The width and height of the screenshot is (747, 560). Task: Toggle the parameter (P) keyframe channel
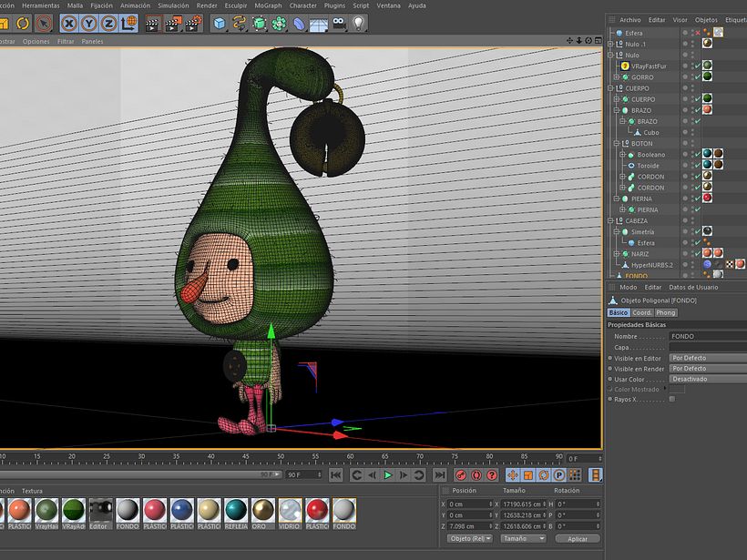click(559, 474)
